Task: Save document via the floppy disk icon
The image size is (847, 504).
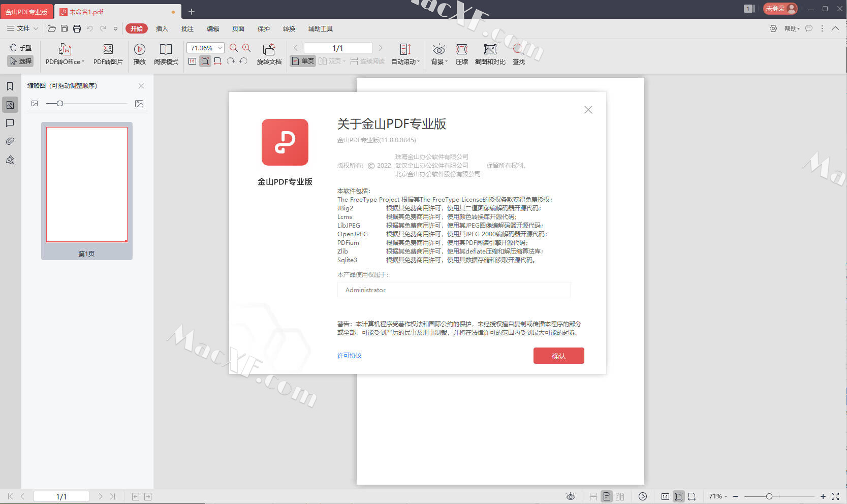Action: coord(65,28)
